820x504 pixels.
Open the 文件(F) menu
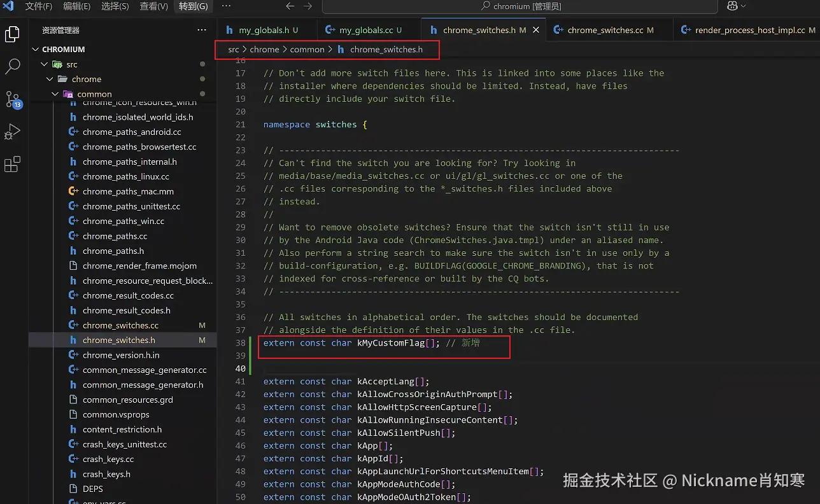[x=39, y=6]
